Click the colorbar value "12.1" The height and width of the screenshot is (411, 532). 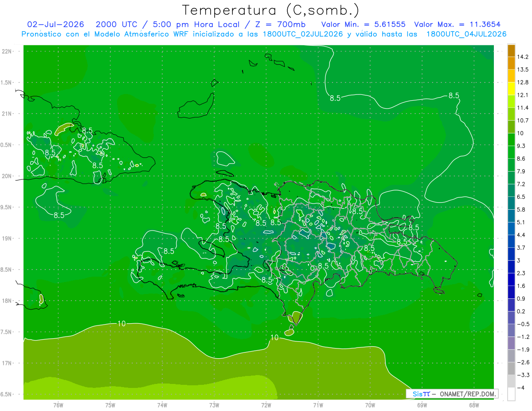523,95
